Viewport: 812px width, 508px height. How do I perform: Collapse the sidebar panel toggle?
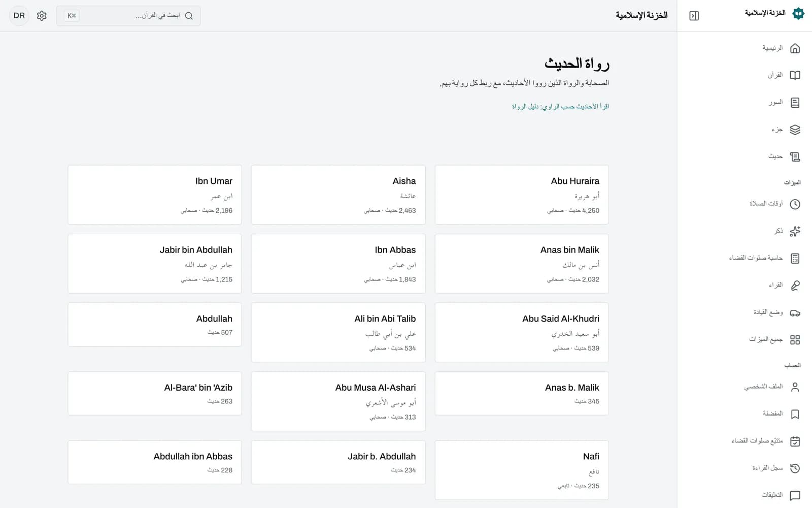click(x=694, y=16)
